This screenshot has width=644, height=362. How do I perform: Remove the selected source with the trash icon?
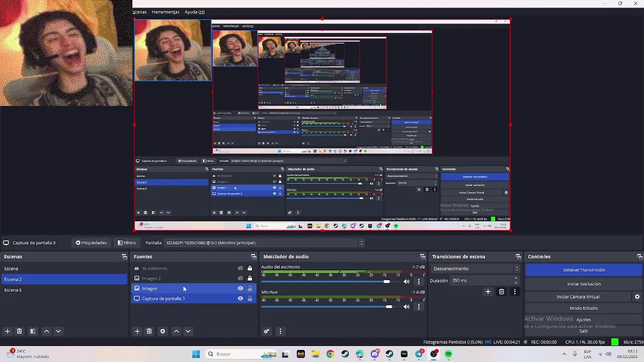(149, 331)
